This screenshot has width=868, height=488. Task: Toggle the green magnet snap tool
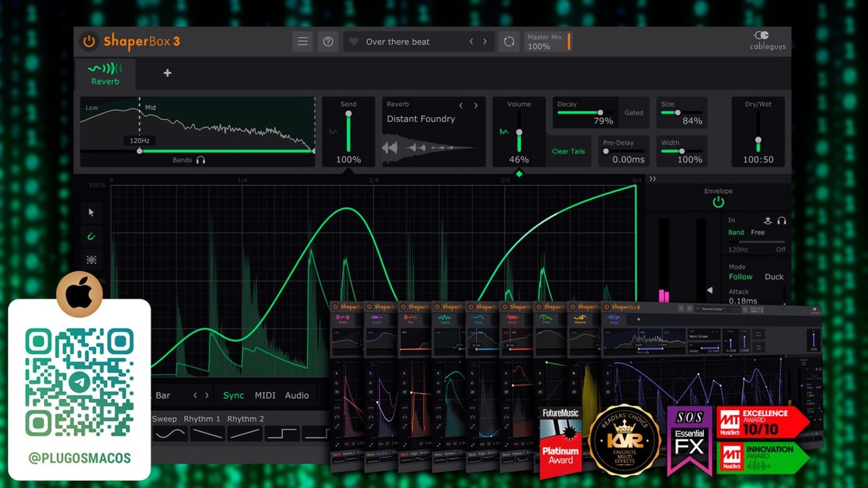pos(92,236)
